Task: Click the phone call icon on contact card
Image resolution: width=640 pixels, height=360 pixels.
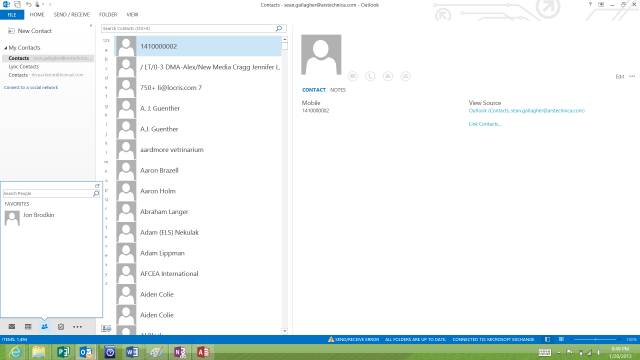Action: click(370, 76)
